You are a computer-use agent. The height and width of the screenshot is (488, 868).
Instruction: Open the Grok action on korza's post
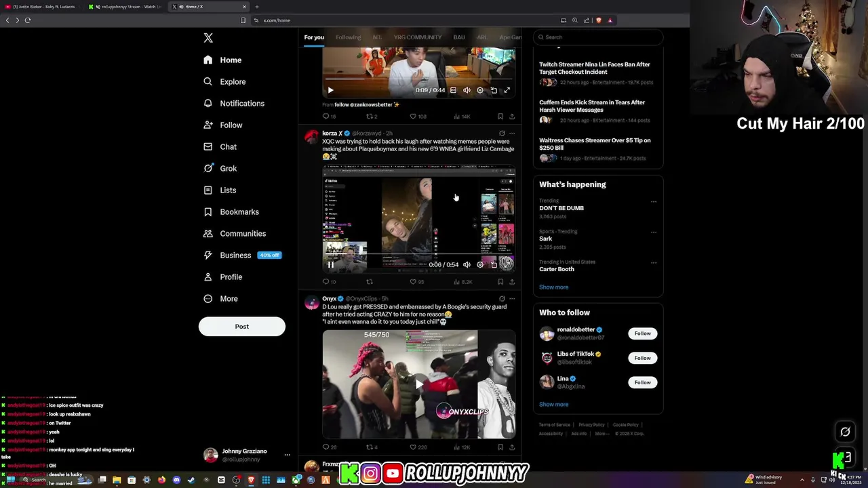[x=502, y=134]
